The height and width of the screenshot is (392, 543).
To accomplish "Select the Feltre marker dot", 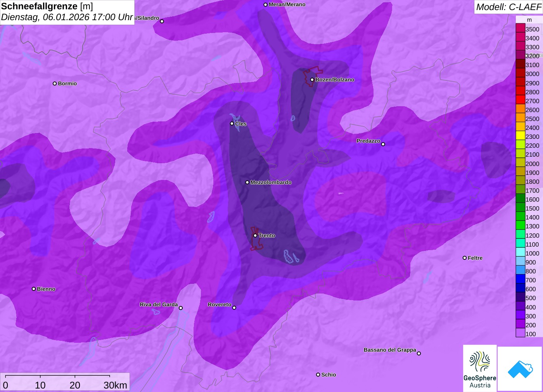I will click(x=465, y=258).
